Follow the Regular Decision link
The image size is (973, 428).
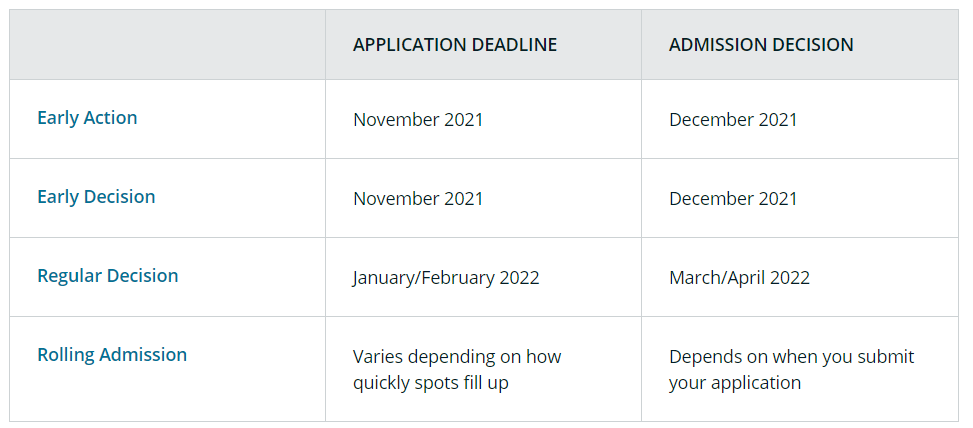click(x=107, y=276)
